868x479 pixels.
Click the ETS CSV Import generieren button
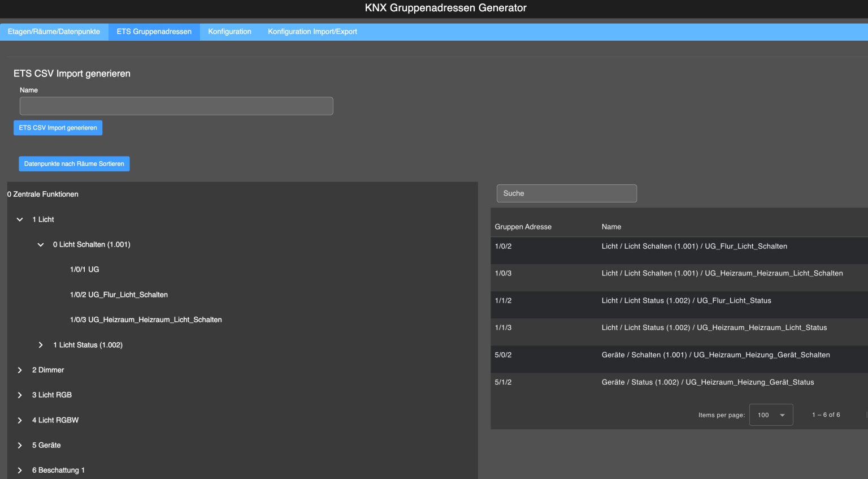58,128
